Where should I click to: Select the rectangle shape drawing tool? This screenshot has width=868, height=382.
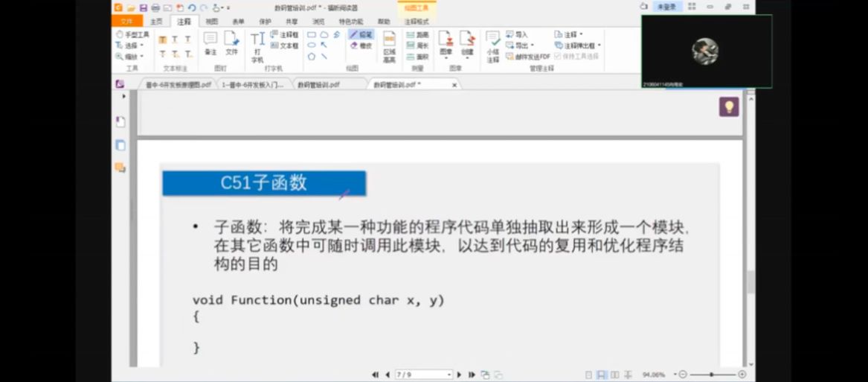coord(312,35)
